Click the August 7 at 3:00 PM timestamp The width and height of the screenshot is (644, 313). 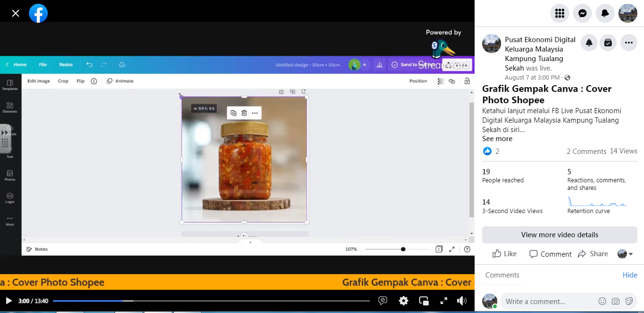pyautogui.click(x=533, y=78)
